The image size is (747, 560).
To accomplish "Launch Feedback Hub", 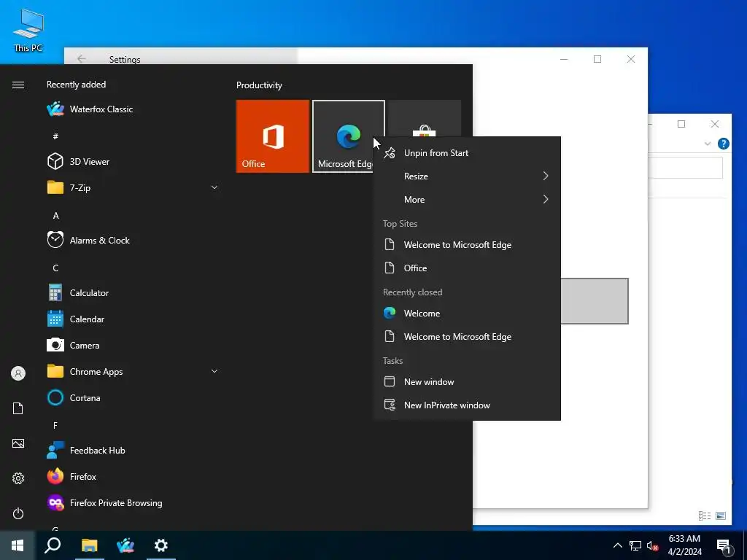I will pyautogui.click(x=133, y=451).
